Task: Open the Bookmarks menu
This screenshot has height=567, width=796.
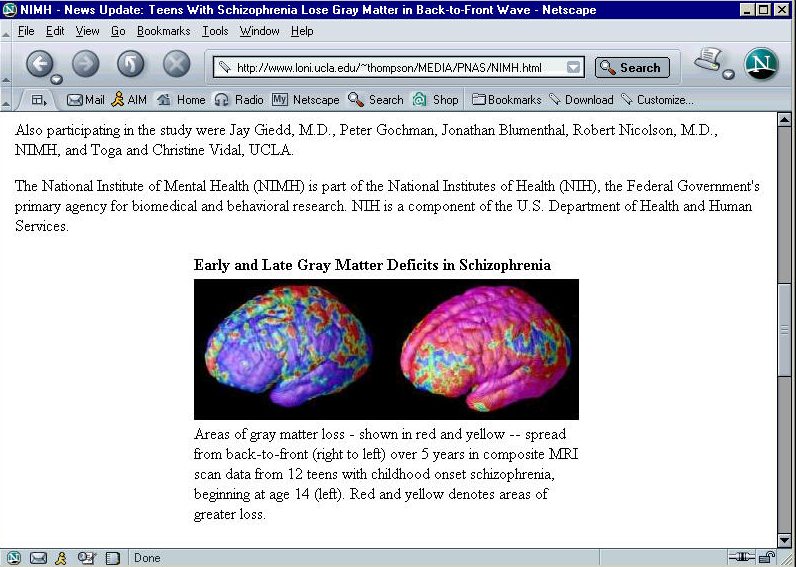Action: click(x=163, y=31)
